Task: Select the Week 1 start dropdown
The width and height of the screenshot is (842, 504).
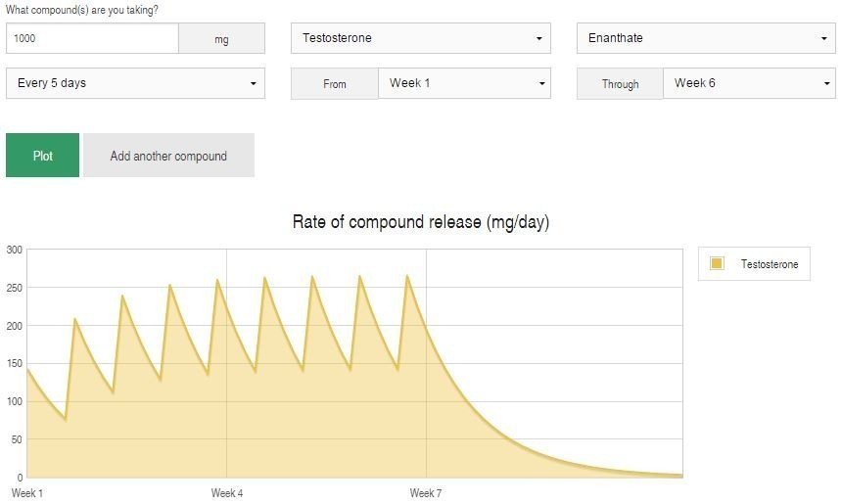Action: pos(464,83)
